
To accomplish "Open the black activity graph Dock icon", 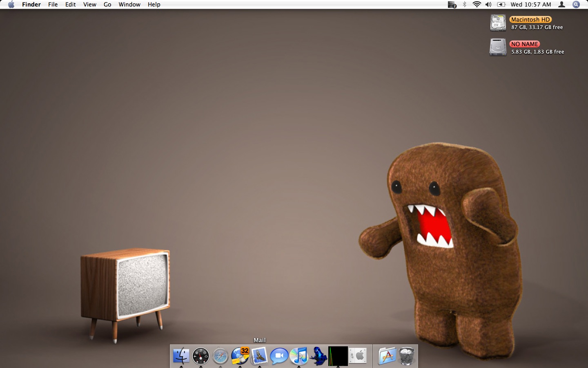I will tap(338, 356).
